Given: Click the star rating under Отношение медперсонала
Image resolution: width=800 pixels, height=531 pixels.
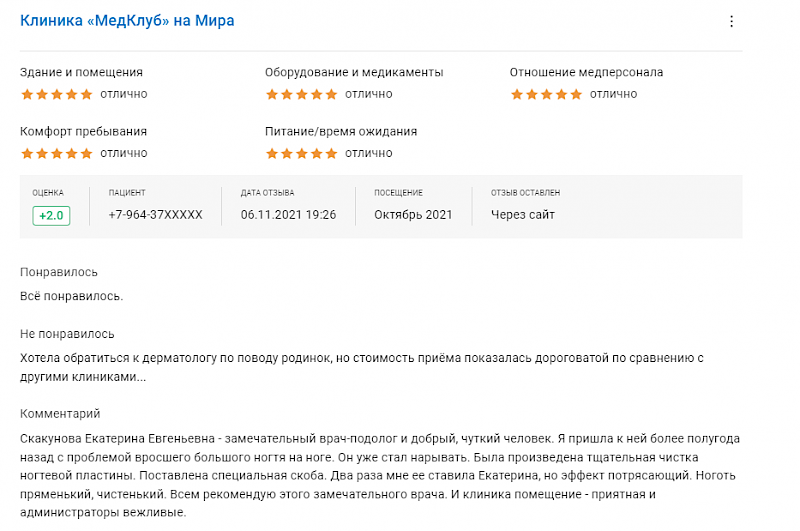Looking at the screenshot, I should pyautogui.click(x=546, y=94).
